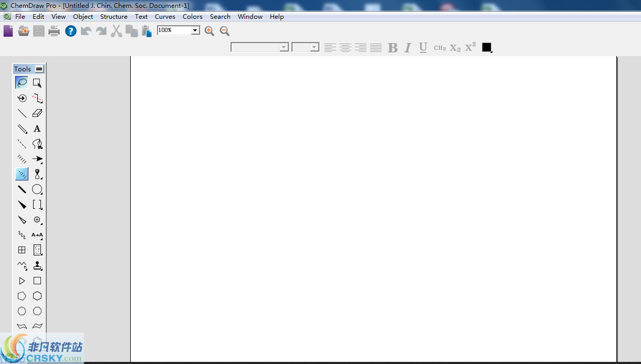Select the Cyclopropane ring tool

[22, 281]
